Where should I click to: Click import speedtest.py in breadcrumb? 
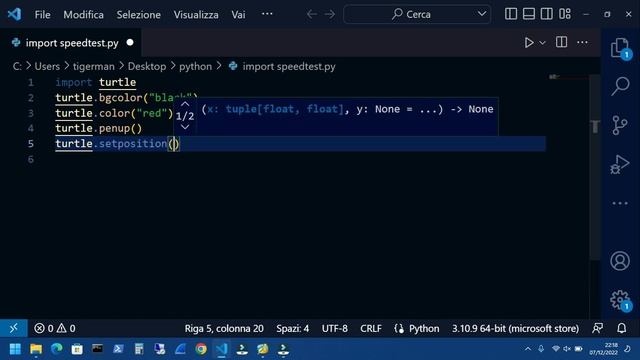[289, 67]
